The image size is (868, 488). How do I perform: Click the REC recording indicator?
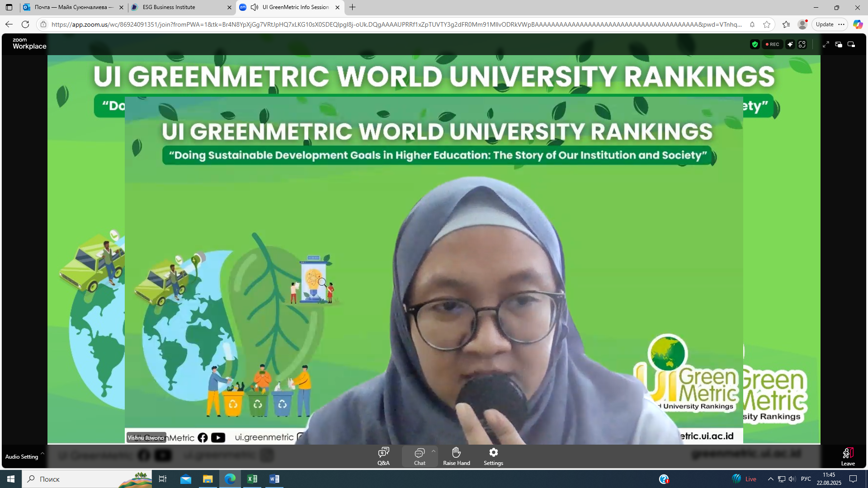pos(772,44)
